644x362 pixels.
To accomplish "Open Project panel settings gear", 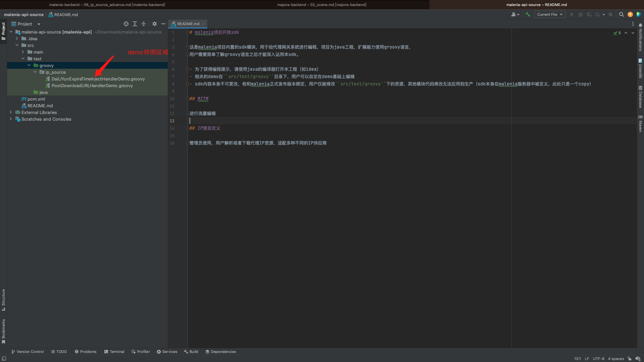I will pyautogui.click(x=155, y=24).
